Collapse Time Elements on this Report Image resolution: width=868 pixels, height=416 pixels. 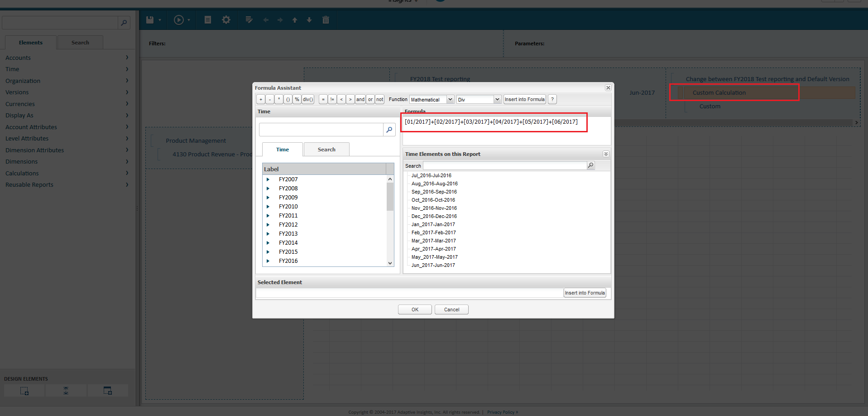point(606,154)
